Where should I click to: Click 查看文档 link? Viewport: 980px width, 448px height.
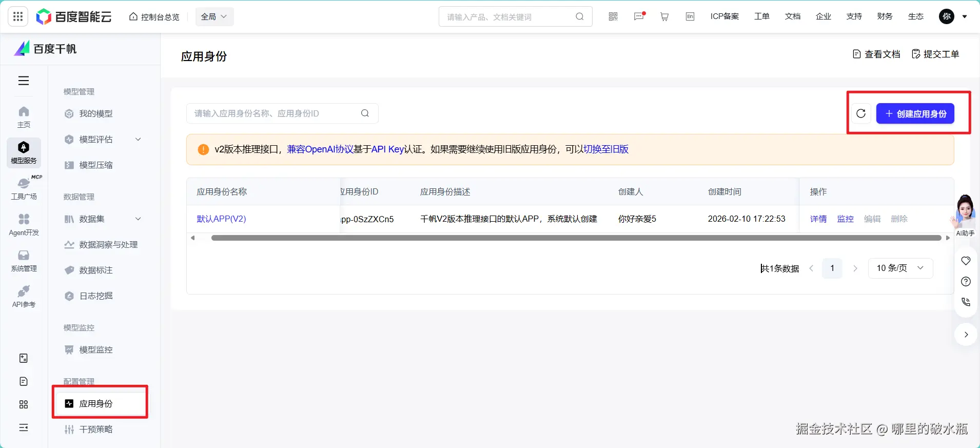point(876,54)
